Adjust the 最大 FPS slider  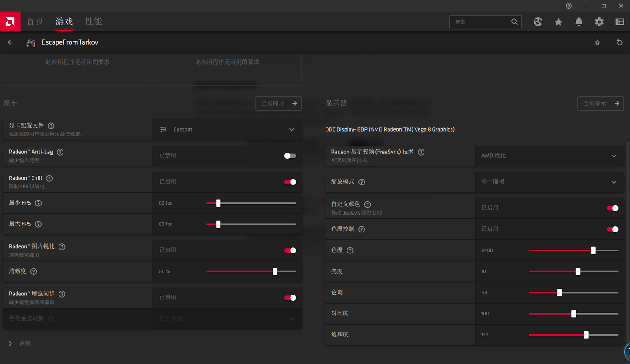point(251,224)
